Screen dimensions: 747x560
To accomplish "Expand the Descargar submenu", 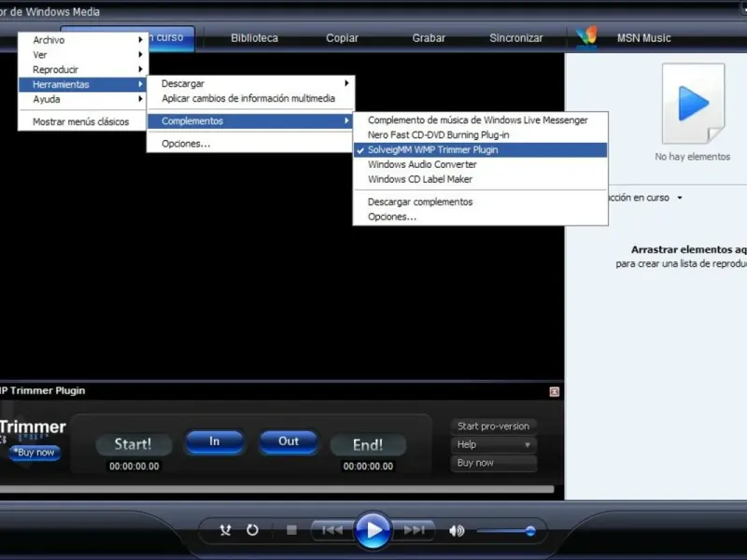I will point(250,83).
